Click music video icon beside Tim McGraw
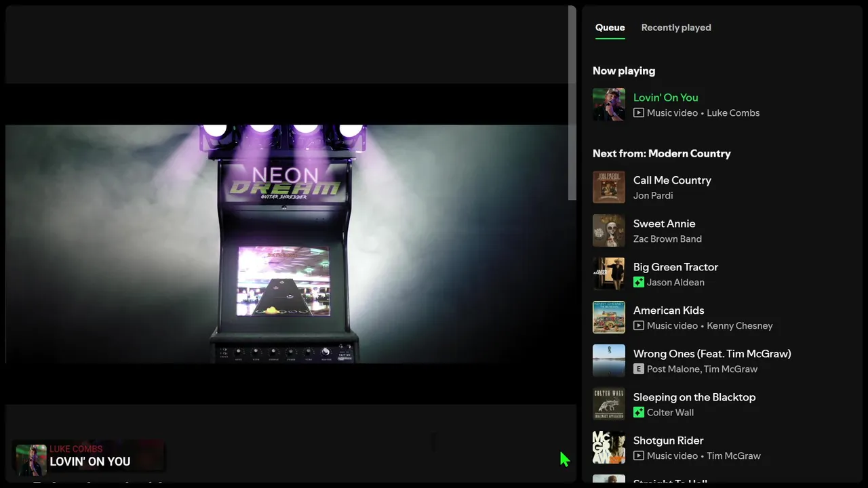Image resolution: width=868 pixels, height=488 pixels. click(639, 456)
